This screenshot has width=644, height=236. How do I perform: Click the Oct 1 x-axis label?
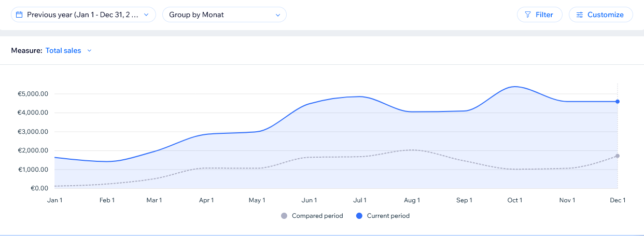[x=514, y=200]
